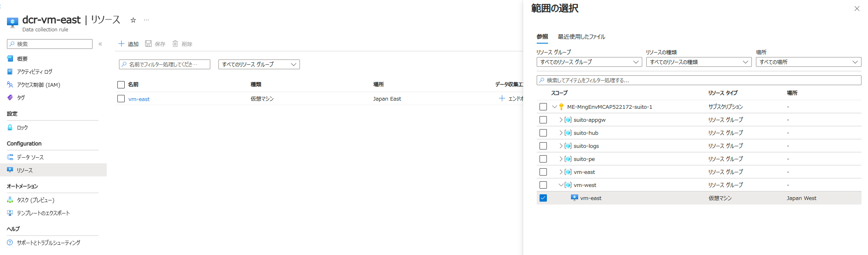Click the favorite star icon beside title
This screenshot has width=868, height=255.
pyautogui.click(x=133, y=20)
